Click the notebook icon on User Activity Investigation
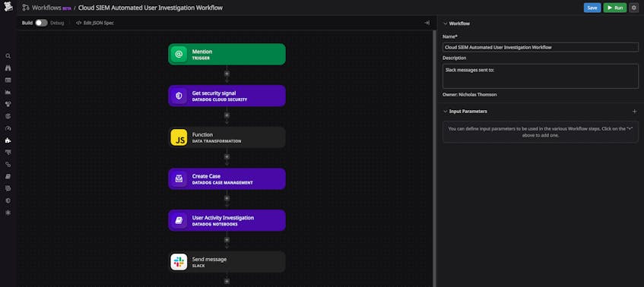644x287 pixels. 179,220
